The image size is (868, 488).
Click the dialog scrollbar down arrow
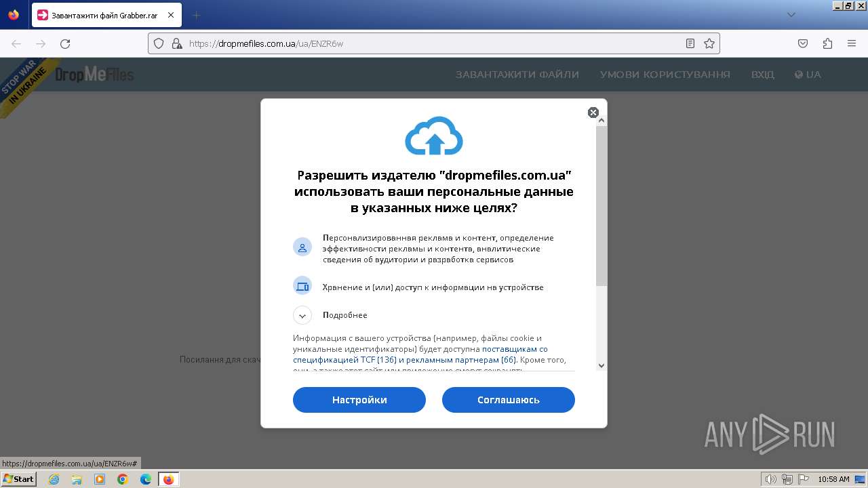(x=601, y=365)
